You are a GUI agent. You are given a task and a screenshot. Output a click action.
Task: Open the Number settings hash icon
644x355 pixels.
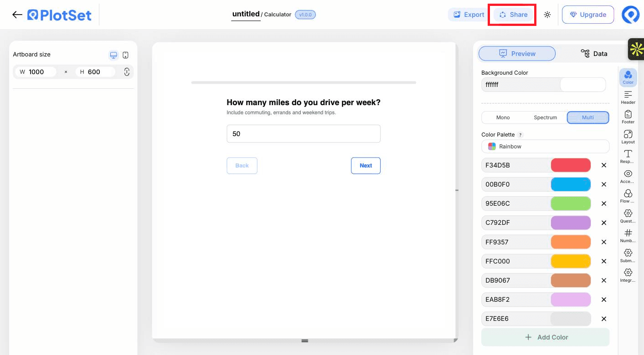[628, 236]
